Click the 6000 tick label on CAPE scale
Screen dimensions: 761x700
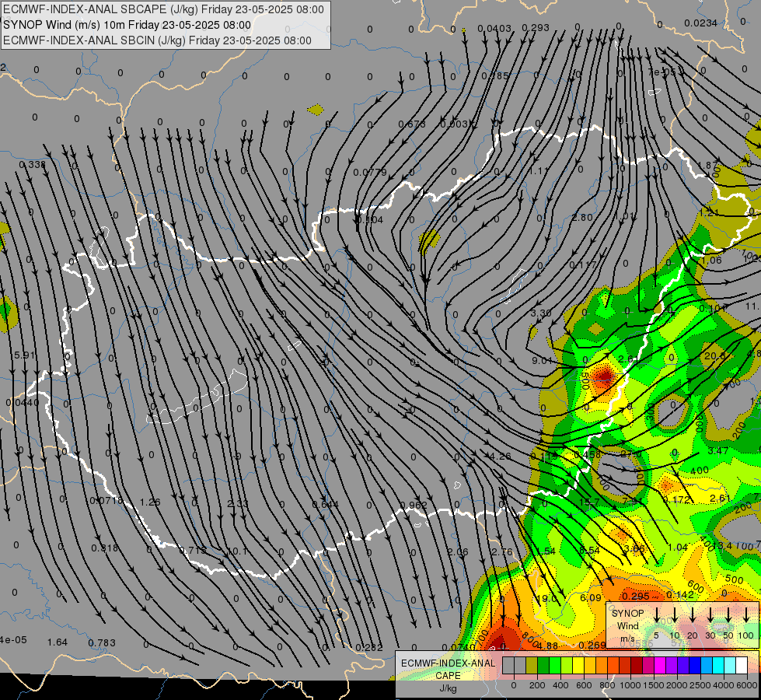747,685
